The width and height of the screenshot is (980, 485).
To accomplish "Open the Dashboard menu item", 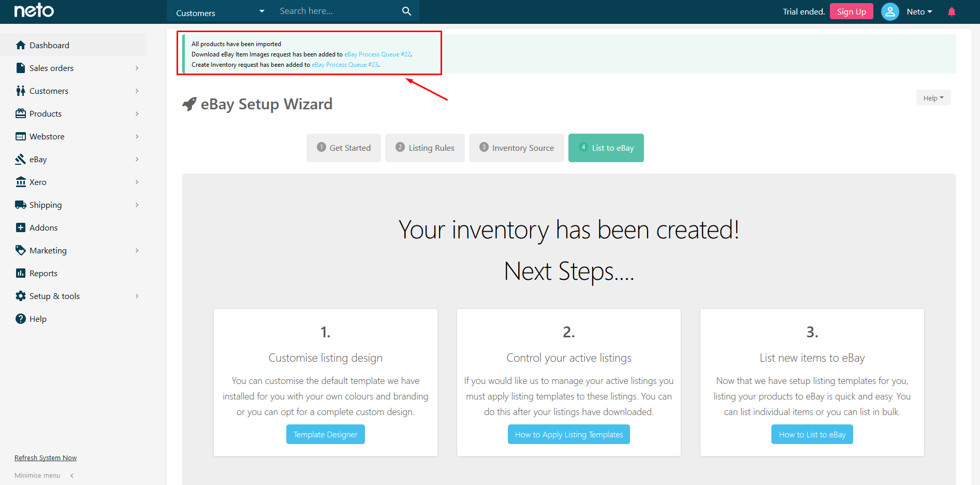I will click(73, 45).
